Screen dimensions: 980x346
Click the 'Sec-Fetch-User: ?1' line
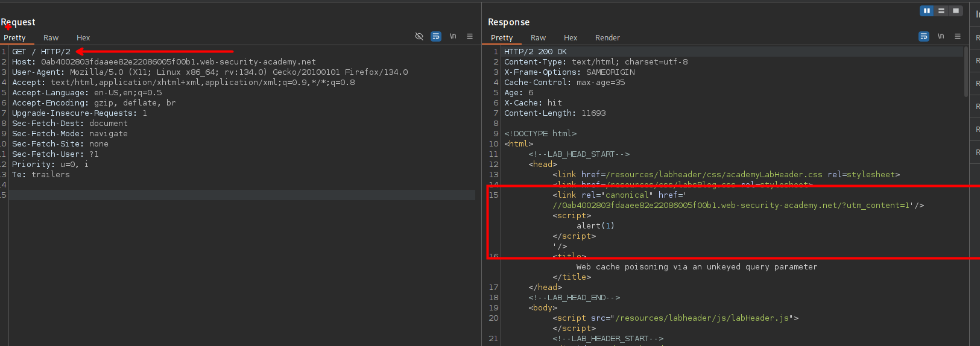tap(55, 154)
